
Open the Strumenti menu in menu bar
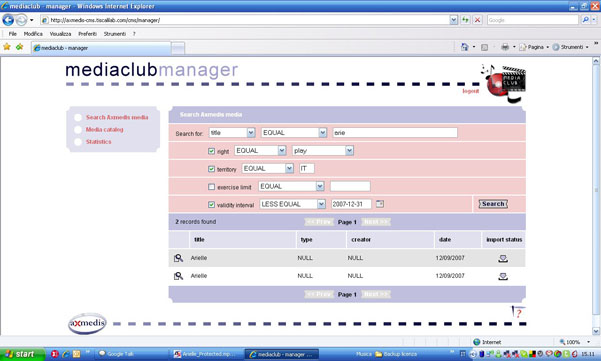tap(115, 34)
